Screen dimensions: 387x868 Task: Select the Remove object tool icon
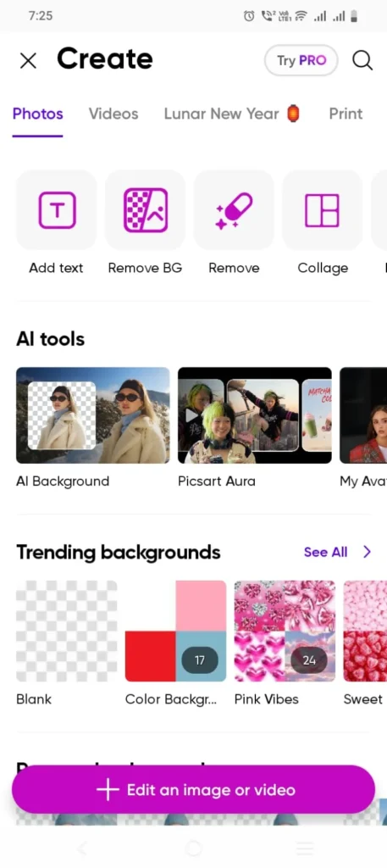[234, 210]
